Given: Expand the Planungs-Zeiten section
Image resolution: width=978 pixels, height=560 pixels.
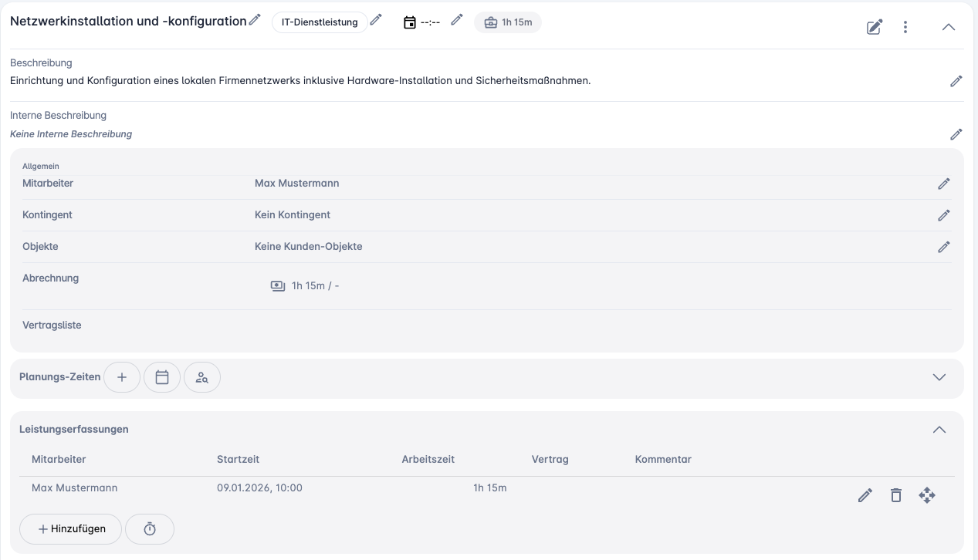Looking at the screenshot, I should point(939,377).
